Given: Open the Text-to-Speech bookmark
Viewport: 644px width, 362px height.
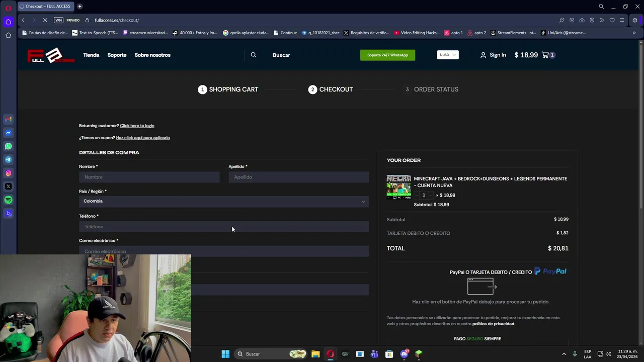Looking at the screenshot, I should click(x=95, y=33).
